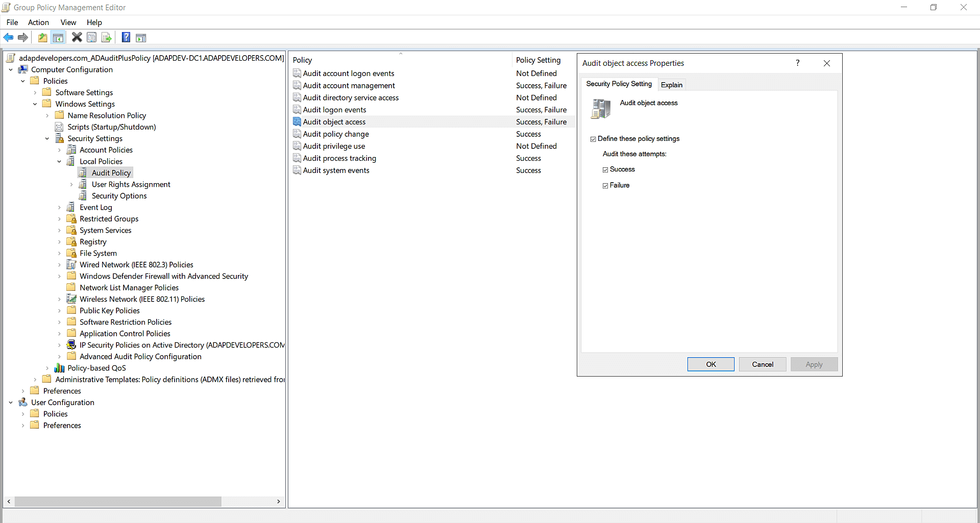The width and height of the screenshot is (980, 523).
Task: Collapse the Computer Configuration node
Action: pos(11,69)
